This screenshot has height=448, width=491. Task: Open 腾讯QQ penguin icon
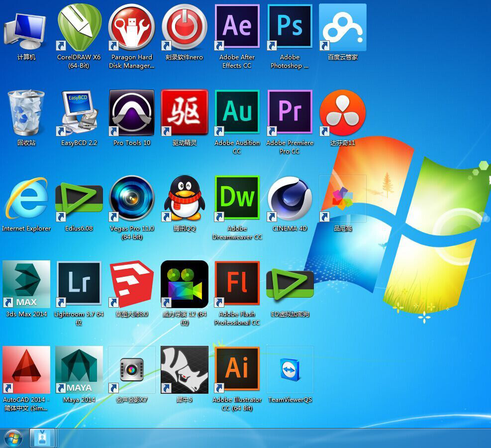pos(185,198)
